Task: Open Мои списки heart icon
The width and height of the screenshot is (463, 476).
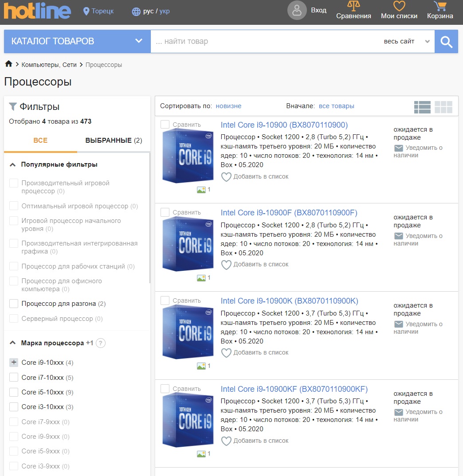Action: [399, 6]
